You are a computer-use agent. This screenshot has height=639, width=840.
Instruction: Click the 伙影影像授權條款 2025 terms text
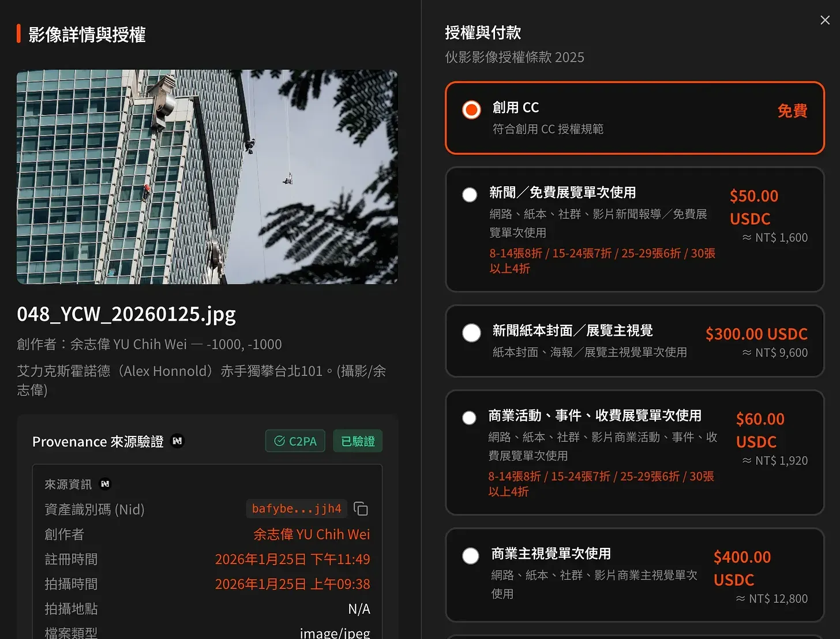(514, 57)
